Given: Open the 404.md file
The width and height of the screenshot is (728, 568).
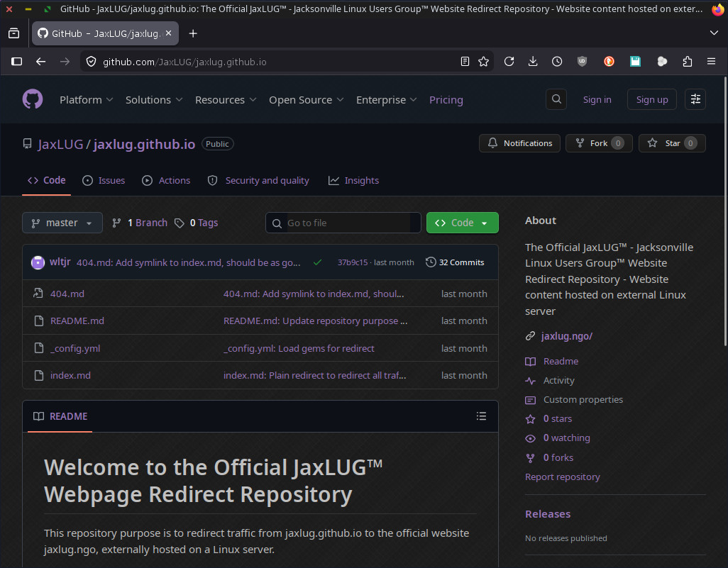Looking at the screenshot, I should tap(67, 294).
